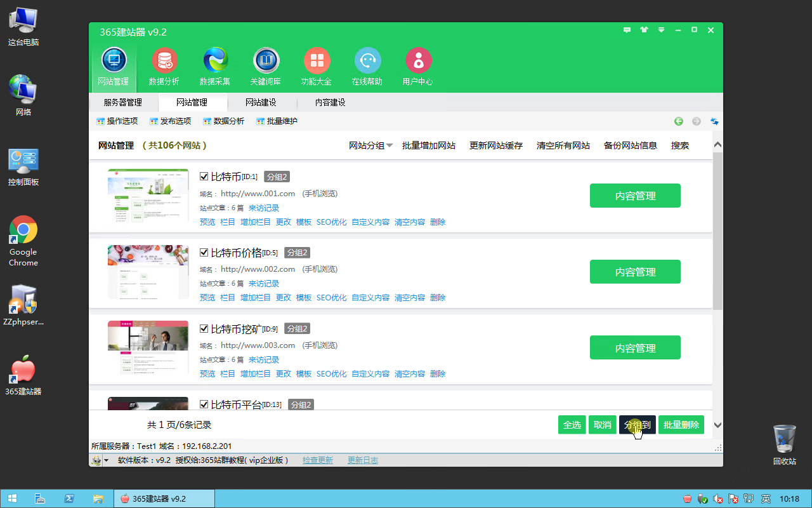Click the 取消 button

[x=603, y=425]
